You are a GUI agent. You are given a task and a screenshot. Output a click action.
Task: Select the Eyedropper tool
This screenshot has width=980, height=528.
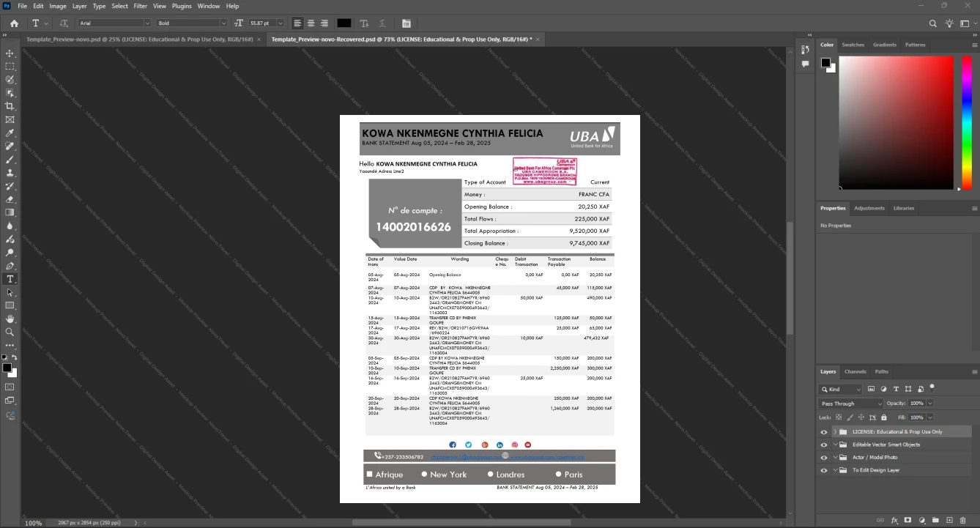(10, 133)
